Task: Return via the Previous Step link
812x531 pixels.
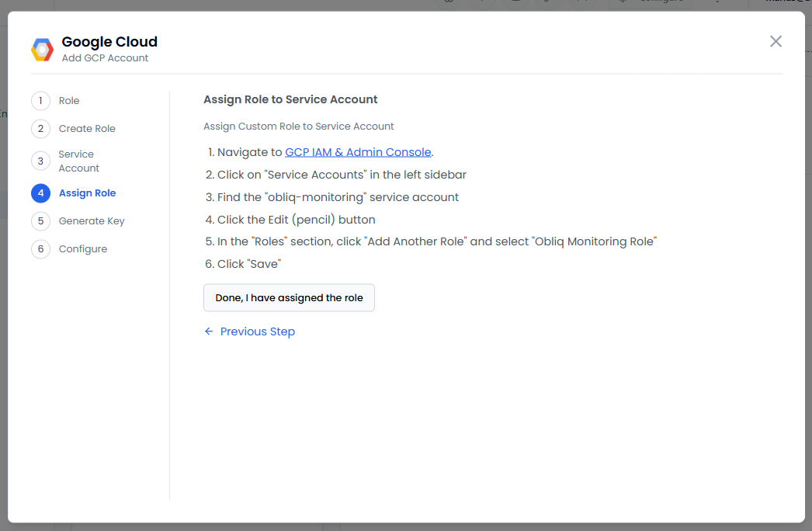Action: pyautogui.click(x=257, y=331)
